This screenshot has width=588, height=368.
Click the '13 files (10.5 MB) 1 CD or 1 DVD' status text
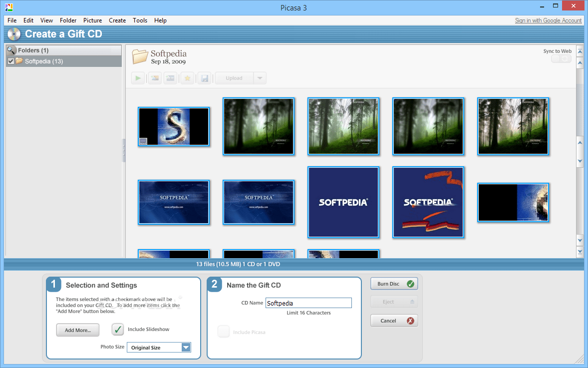click(x=238, y=264)
